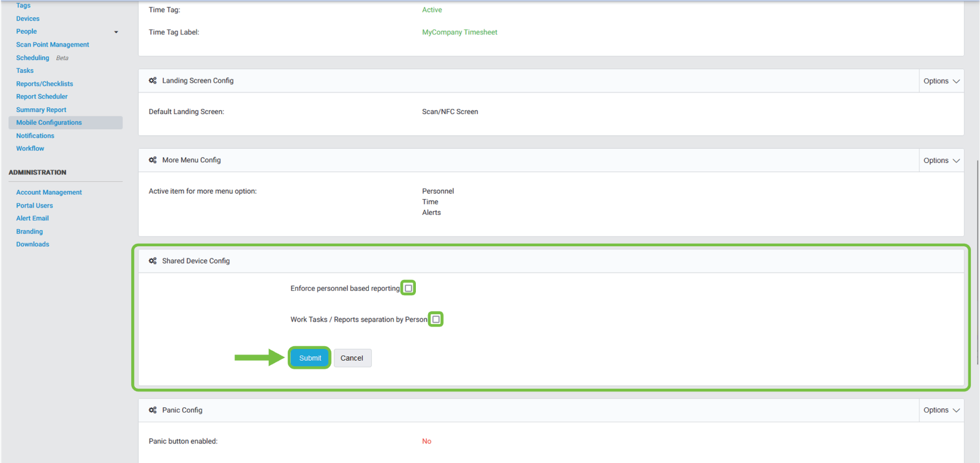Submit the Shared Device Config form
Viewport: 980px width, 463px height.
[x=310, y=358]
